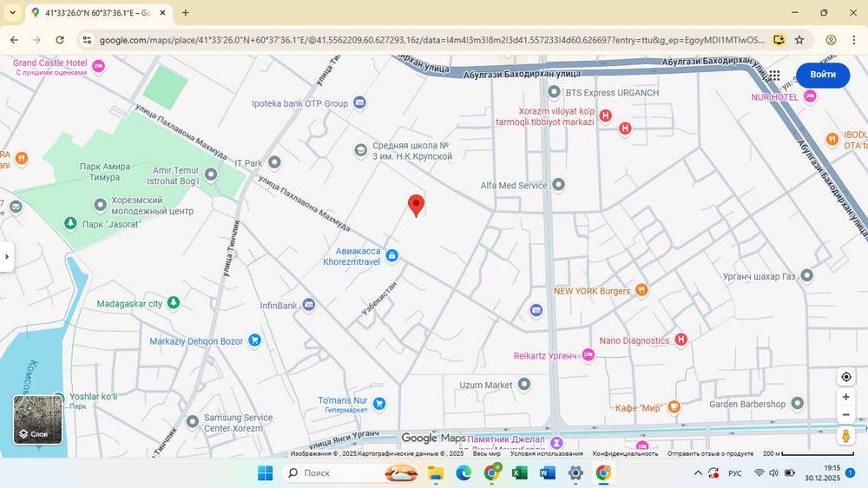Open a new browser tab
Screen dimensions: 868x488
186,12
